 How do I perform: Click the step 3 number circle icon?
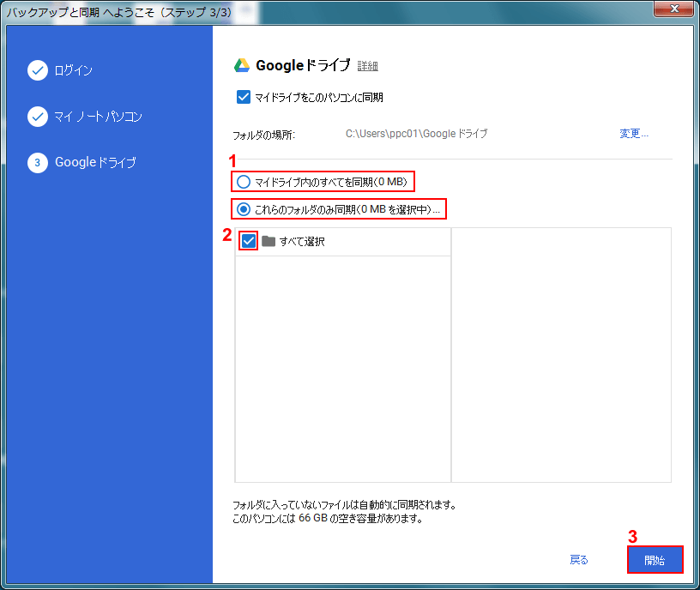coord(37,163)
